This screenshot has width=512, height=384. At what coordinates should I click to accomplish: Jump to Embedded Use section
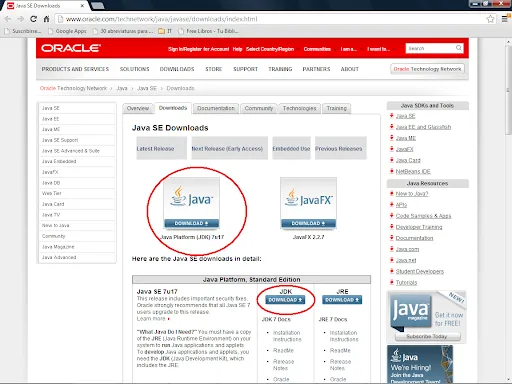(x=291, y=148)
